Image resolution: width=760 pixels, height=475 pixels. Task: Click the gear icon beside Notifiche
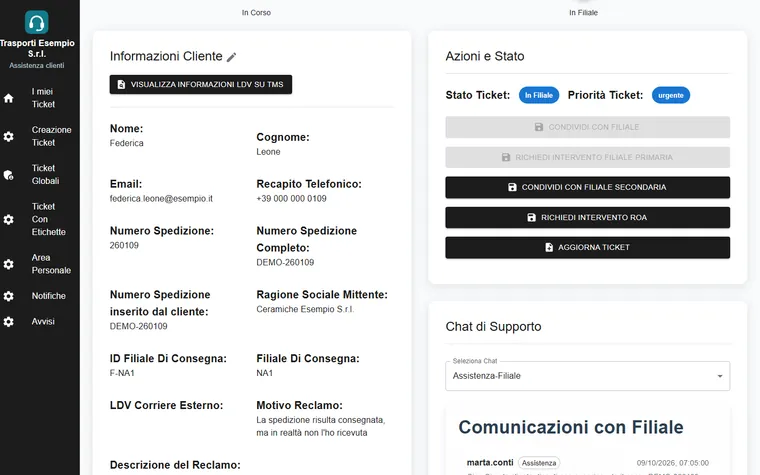pyautogui.click(x=8, y=296)
